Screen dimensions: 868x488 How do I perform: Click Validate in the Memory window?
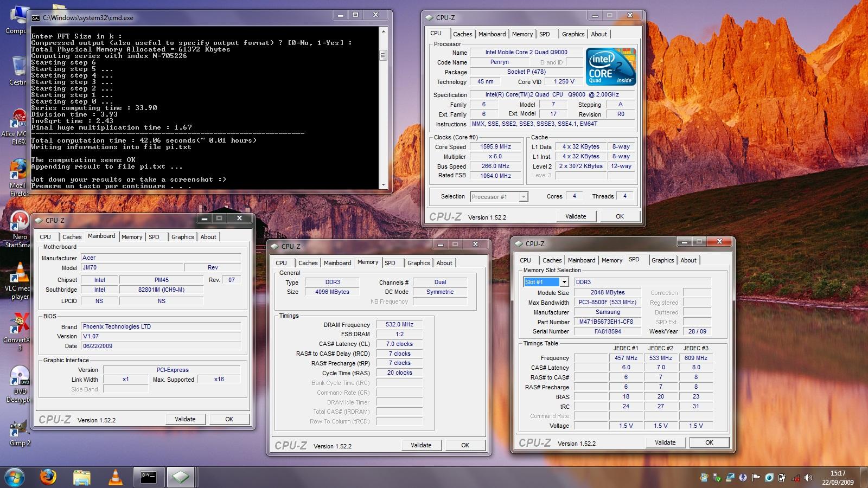421,445
